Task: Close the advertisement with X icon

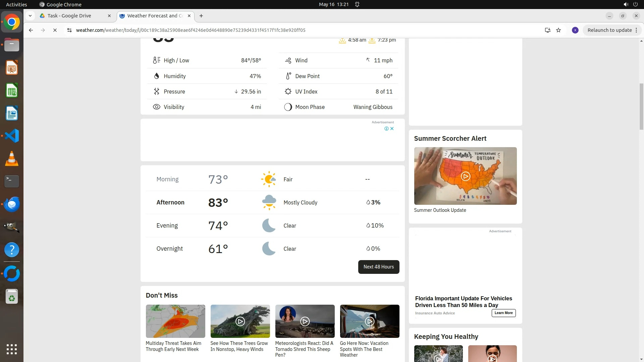Action: [392, 129]
